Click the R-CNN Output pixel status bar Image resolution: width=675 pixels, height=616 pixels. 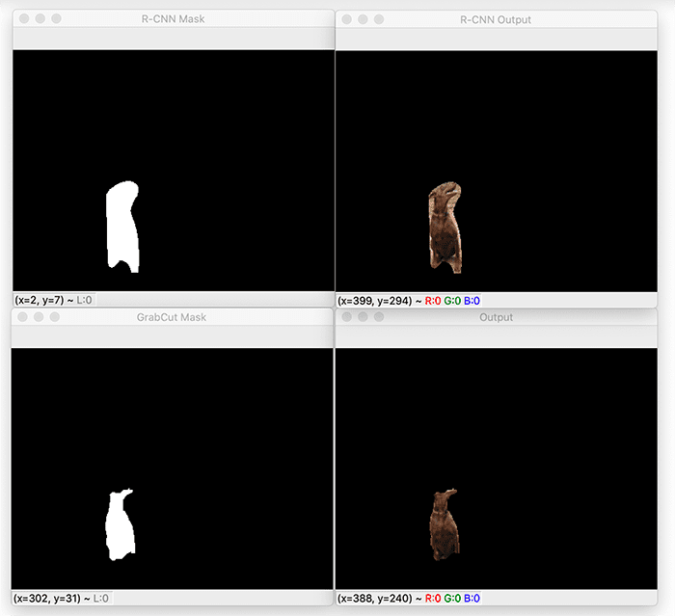409,301
